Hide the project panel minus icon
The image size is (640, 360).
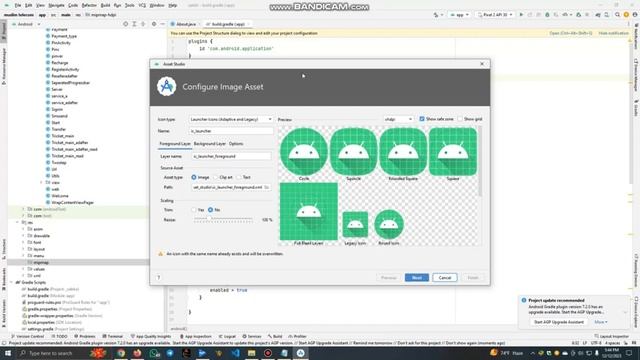[162, 24]
